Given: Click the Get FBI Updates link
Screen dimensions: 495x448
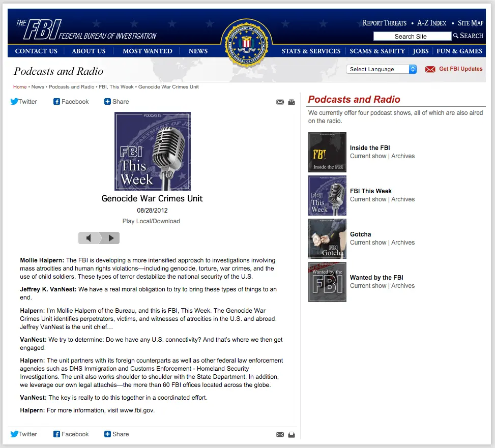Looking at the screenshot, I should click(460, 69).
